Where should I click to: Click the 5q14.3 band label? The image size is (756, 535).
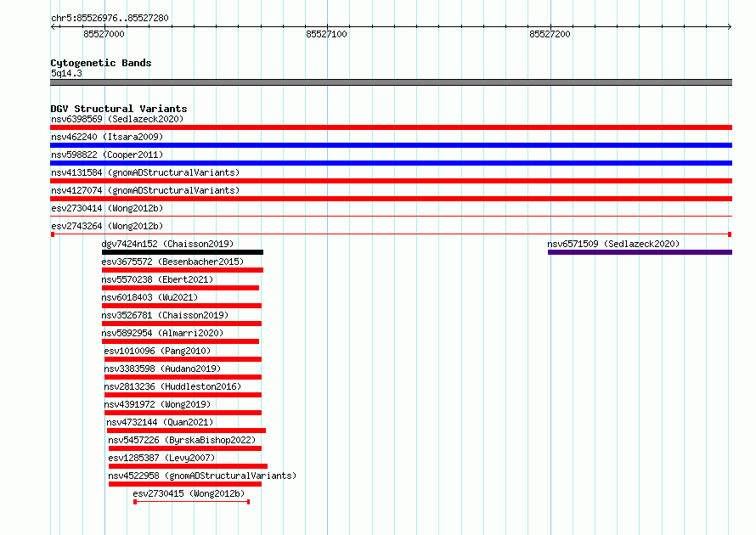point(66,73)
